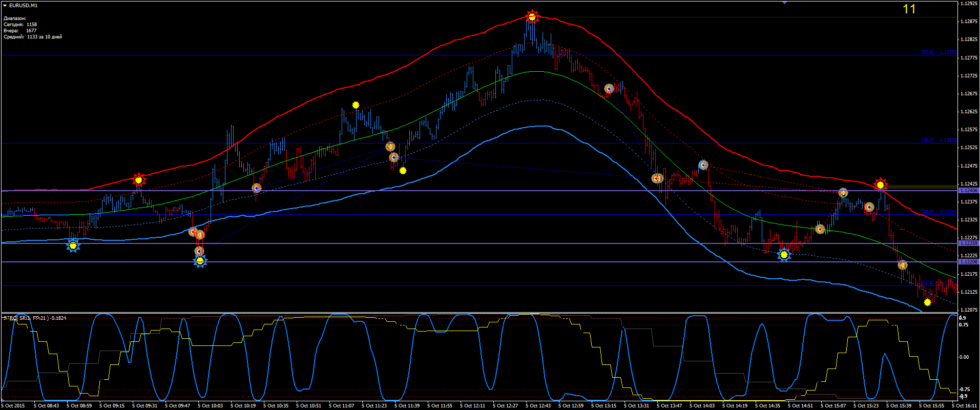
Task: Click the Вчера: 1677 range line
Action: click(20, 31)
